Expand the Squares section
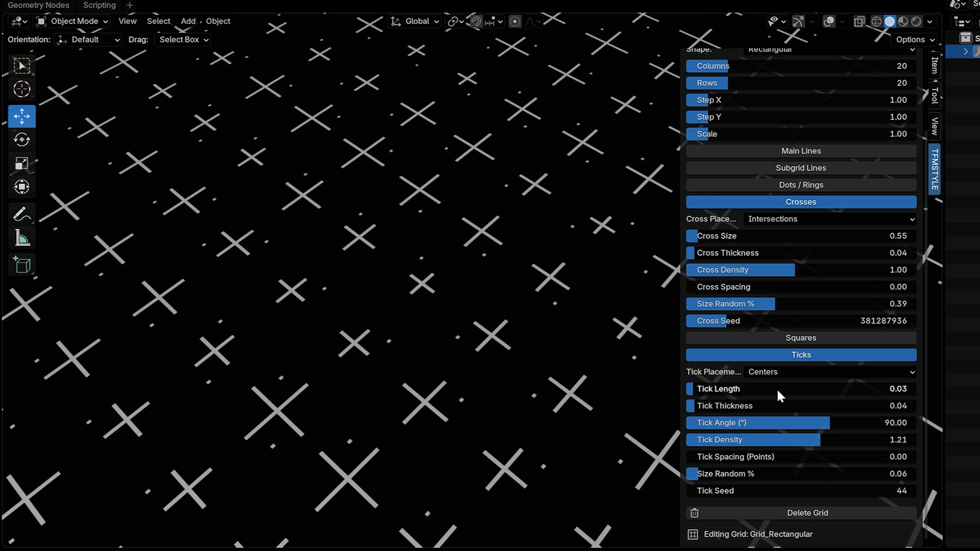Screen dimensions: 980x551 pos(800,338)
